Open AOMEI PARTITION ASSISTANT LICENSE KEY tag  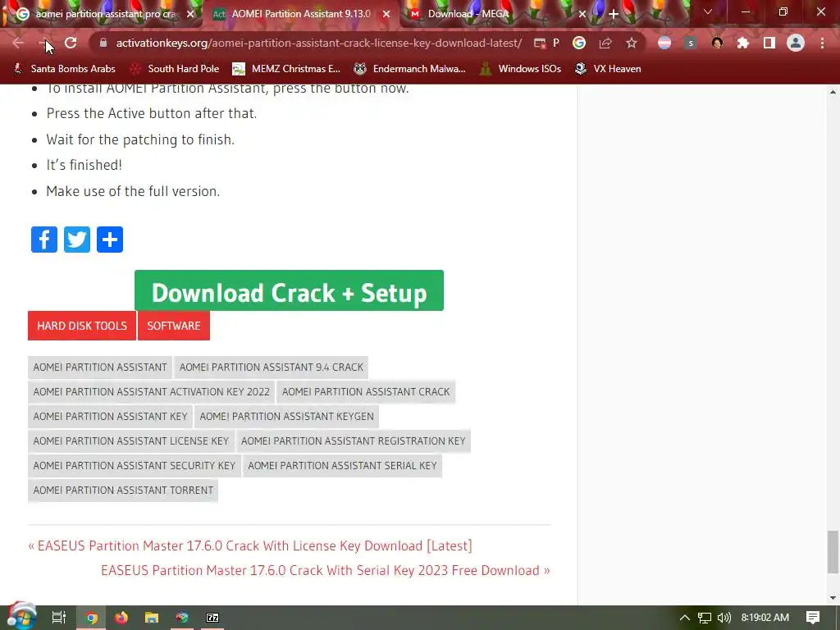tap(130, 441)
